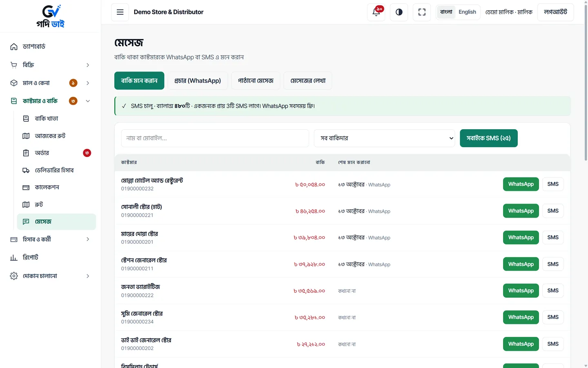This screenshot has width=588, height=368.
Task: Click the বিক্রি cart icon
Action: 14,65
